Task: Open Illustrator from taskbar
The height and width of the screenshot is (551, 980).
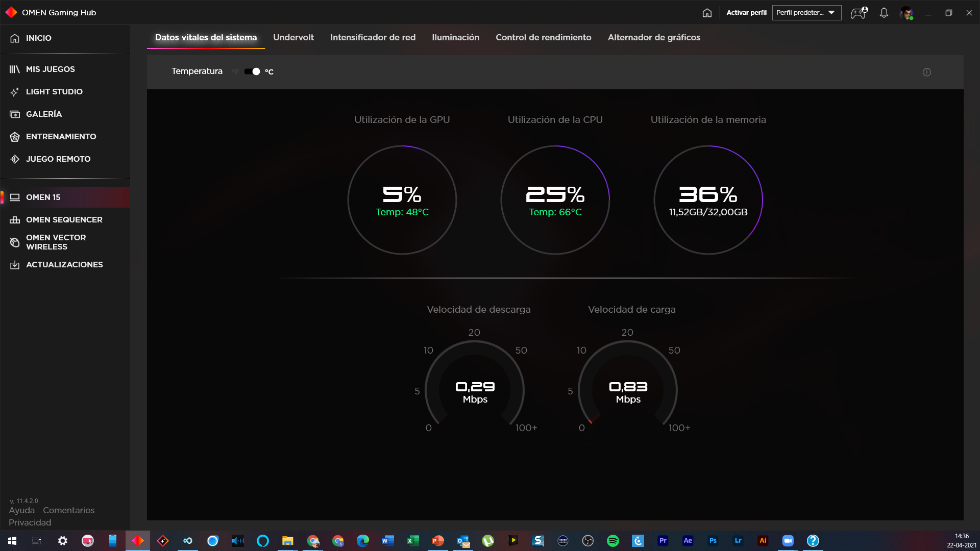Action: coord(763,541)
